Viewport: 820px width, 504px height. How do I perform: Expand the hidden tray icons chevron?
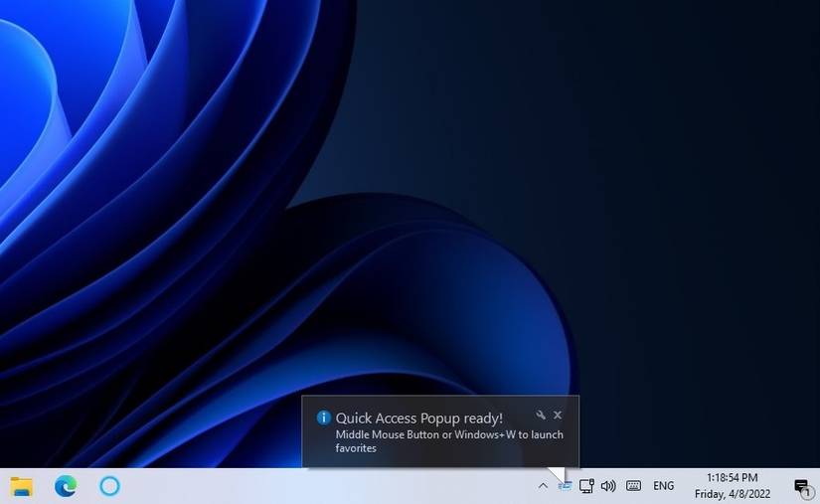click(543, 486)
